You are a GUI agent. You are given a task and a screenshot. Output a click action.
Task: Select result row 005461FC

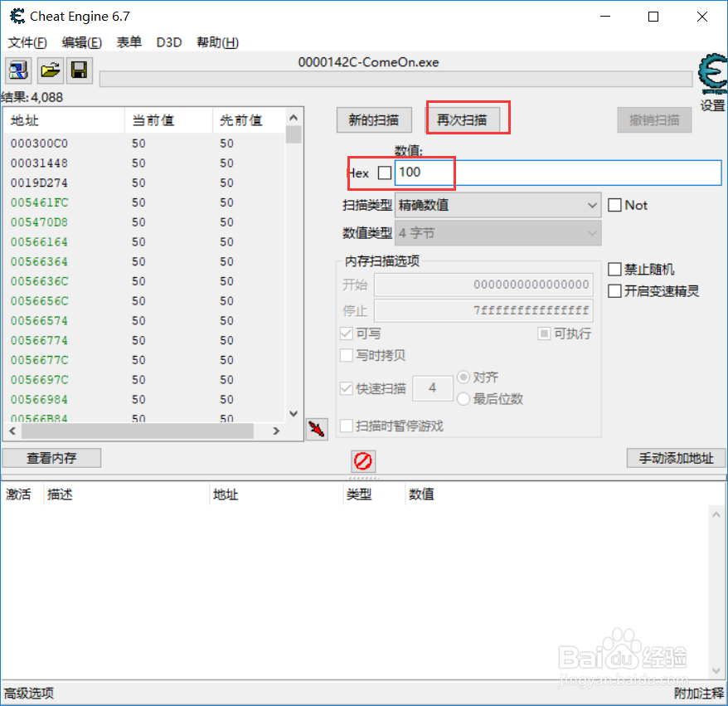[x=144, y=202]
